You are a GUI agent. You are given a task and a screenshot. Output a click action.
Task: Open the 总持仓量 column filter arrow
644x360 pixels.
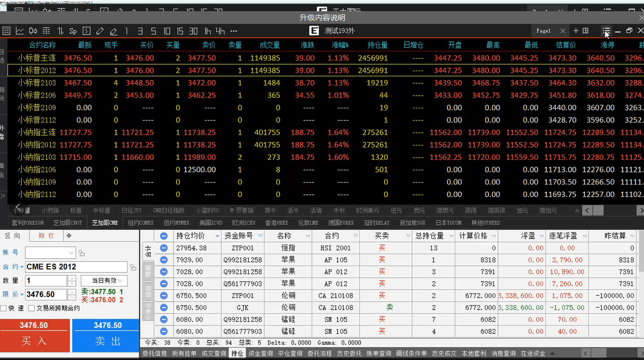click(451, 236)
